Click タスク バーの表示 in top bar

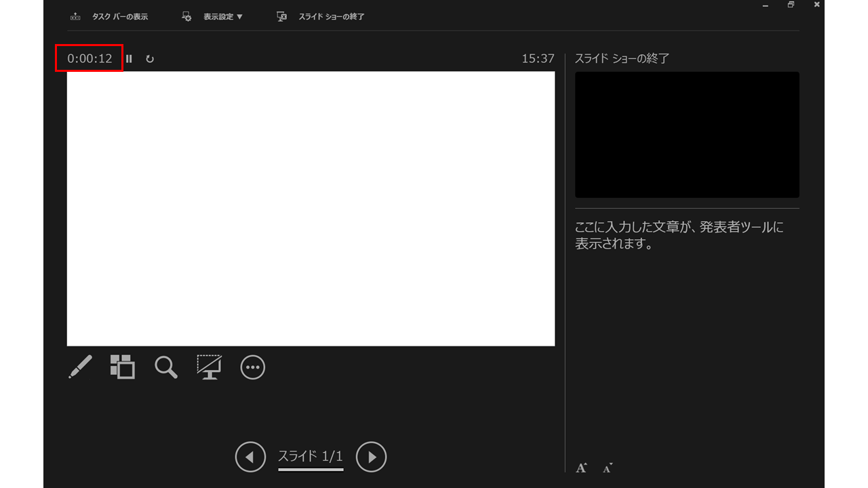[110, 16]
